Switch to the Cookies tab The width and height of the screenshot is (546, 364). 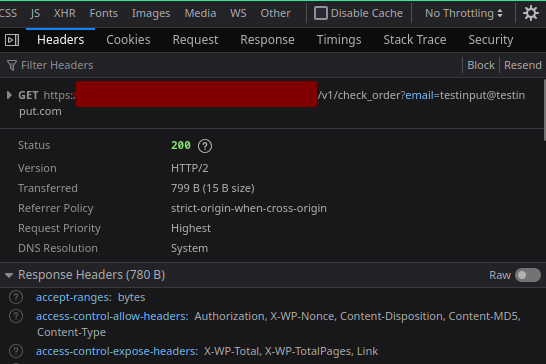(x=128, y=40)
